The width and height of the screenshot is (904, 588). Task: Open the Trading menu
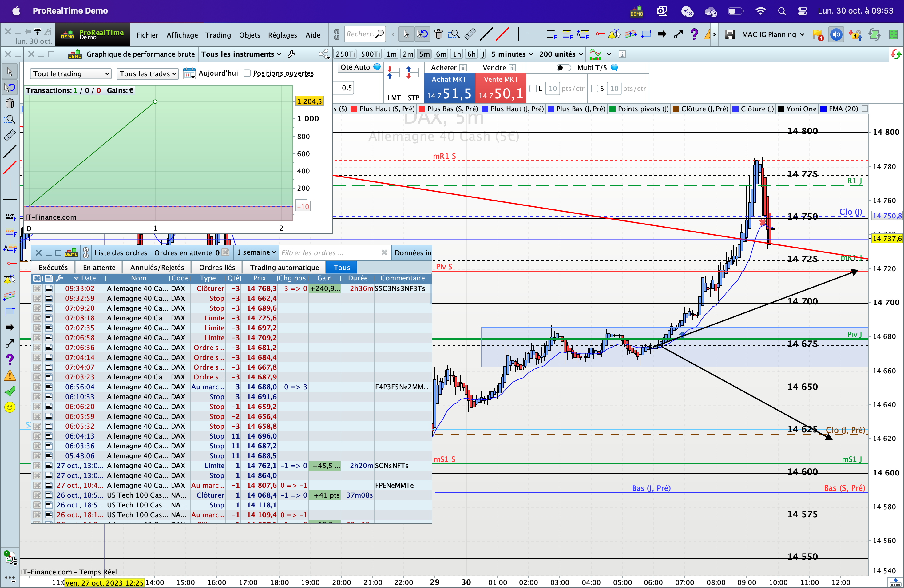point(218,35)
